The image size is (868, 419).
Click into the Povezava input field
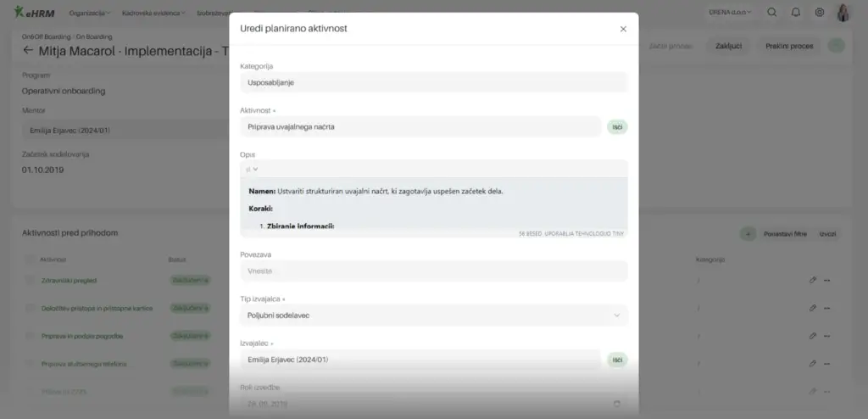pos(433,271)
